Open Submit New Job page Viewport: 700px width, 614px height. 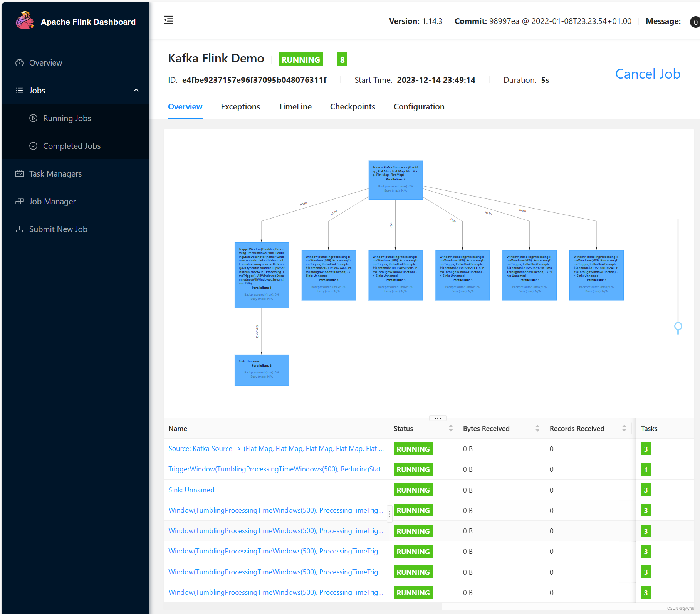click(76, 229)
